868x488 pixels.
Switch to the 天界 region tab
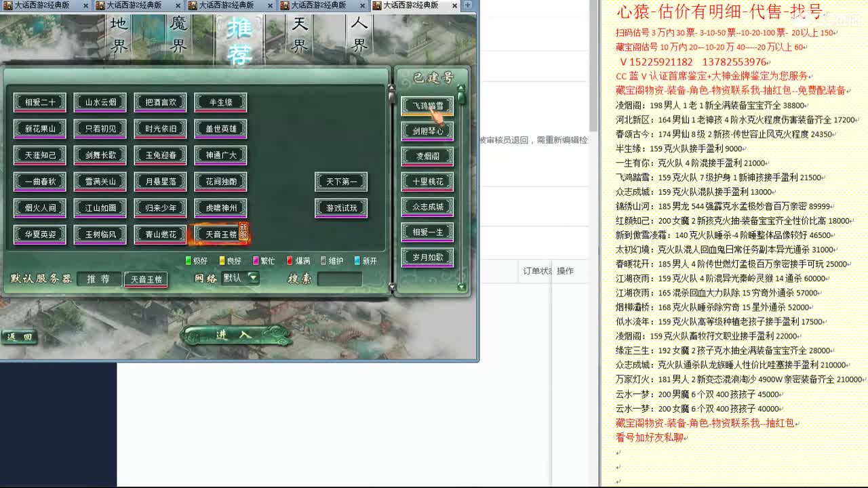[x=300, y=35]
